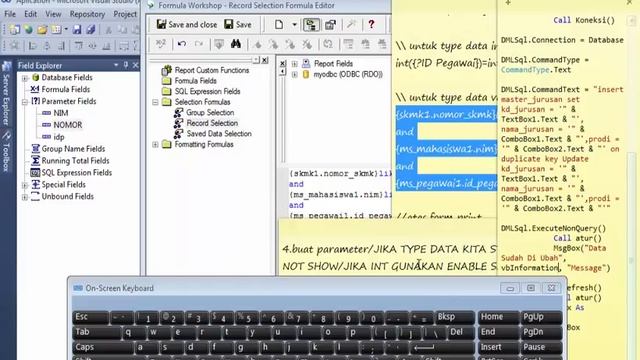The width and height of the screenshot is (640, 360).
Task: Open the Toolbox side tab
Action: pos(6,153)
